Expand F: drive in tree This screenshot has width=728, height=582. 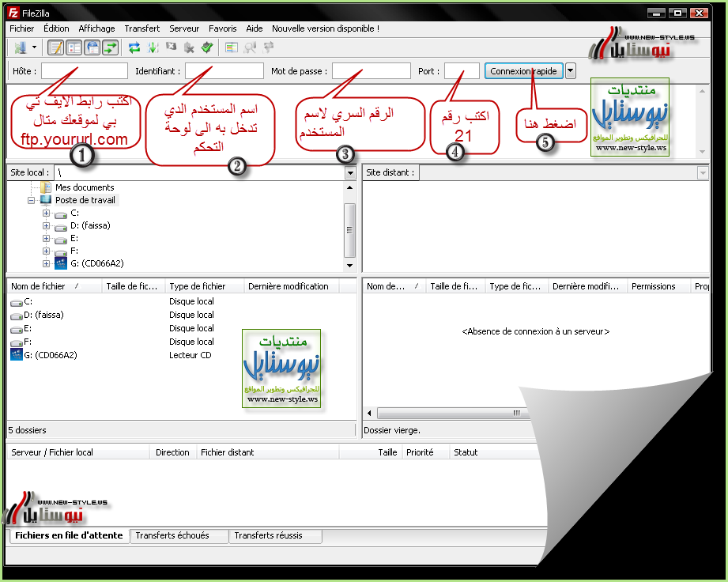coord(46,251)
